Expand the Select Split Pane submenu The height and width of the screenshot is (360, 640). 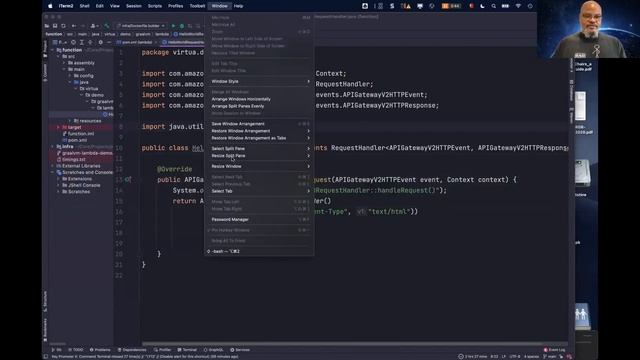coord(259,149)
